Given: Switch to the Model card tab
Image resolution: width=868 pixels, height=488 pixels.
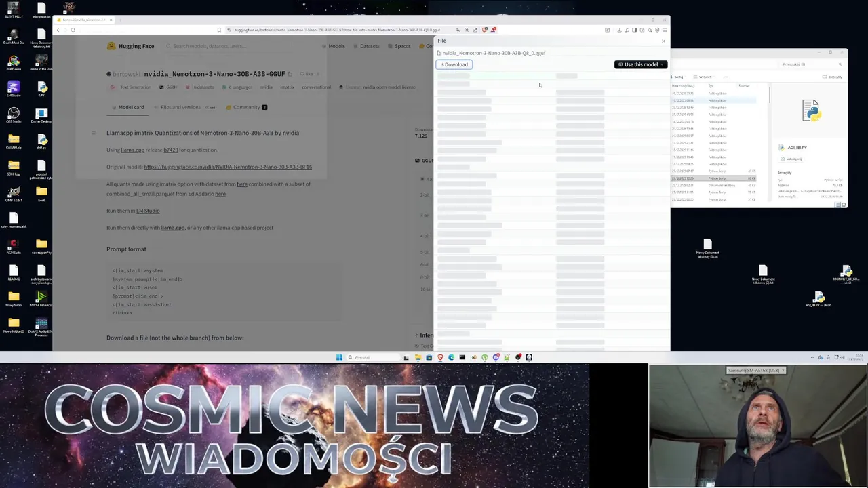Looking at the screenshot, I should pyautogui.click(x=127, y=107).
